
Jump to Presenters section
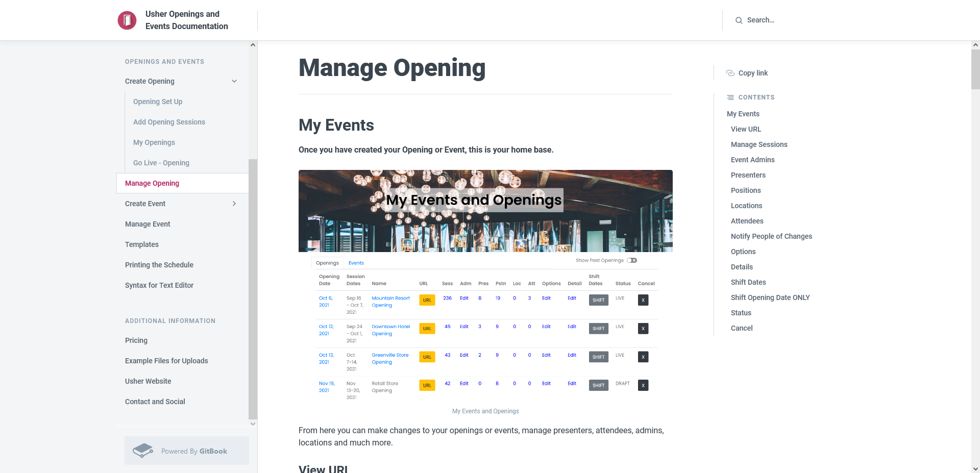[748, 175]
